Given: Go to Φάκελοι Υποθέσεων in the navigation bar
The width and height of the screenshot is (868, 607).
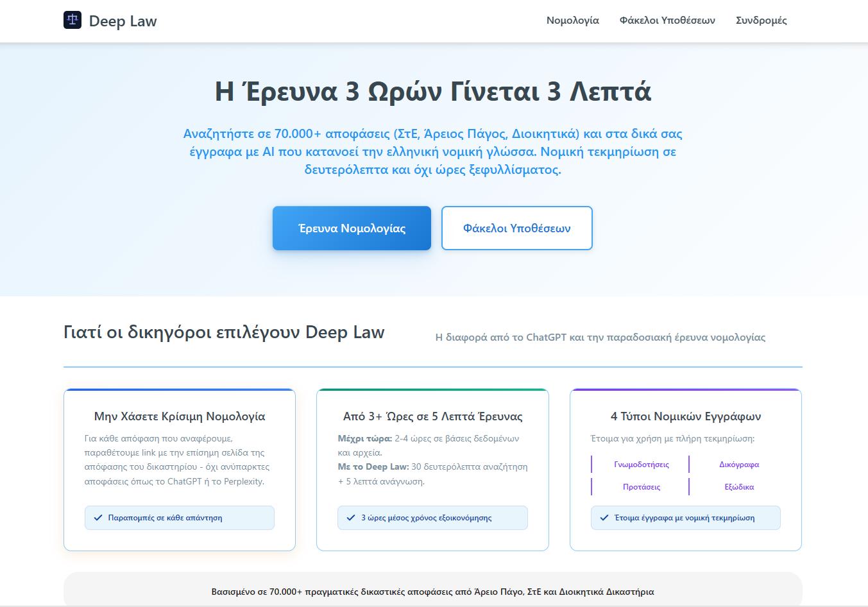Looking at the screenshot, I should (667, 21).
